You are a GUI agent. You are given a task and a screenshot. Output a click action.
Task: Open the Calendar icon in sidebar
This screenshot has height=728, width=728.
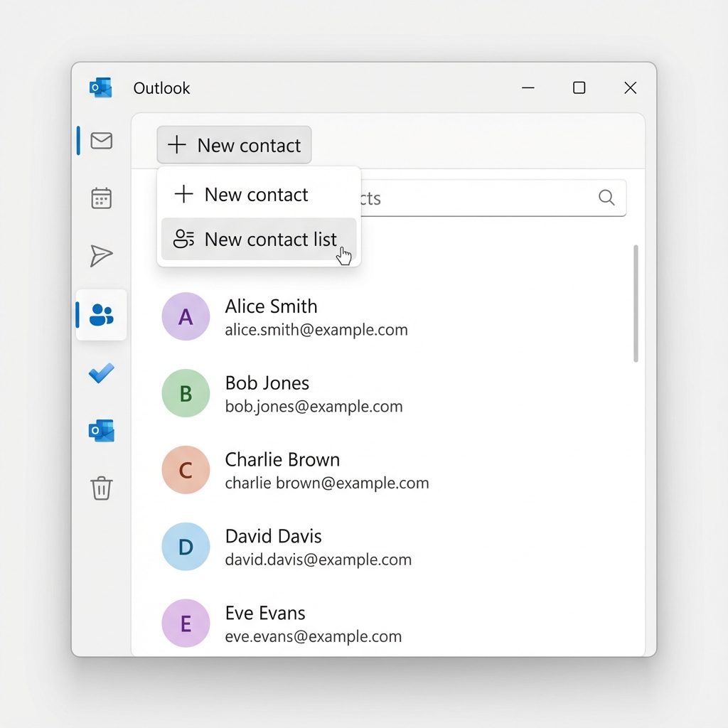click(x=101, y=198)
